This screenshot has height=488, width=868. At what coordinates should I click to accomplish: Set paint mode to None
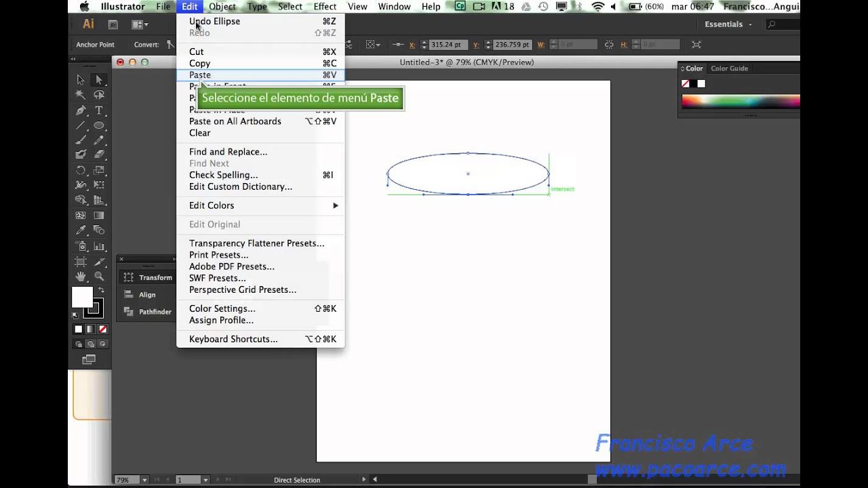(x=103, y=329)
